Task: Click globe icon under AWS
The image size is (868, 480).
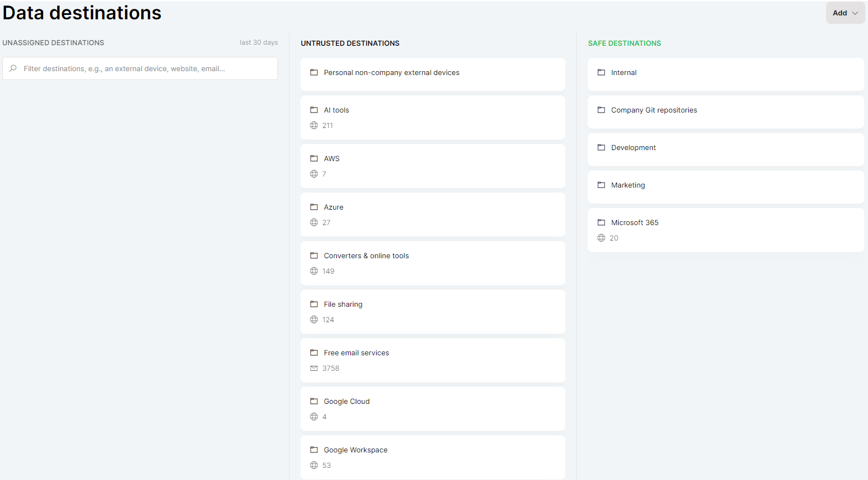Action: 314,174
